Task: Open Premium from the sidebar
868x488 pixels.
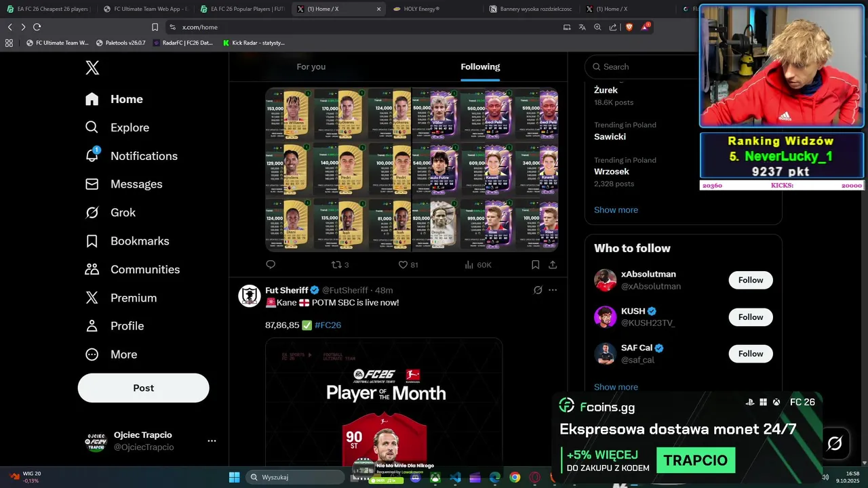Action: (120, 298)
